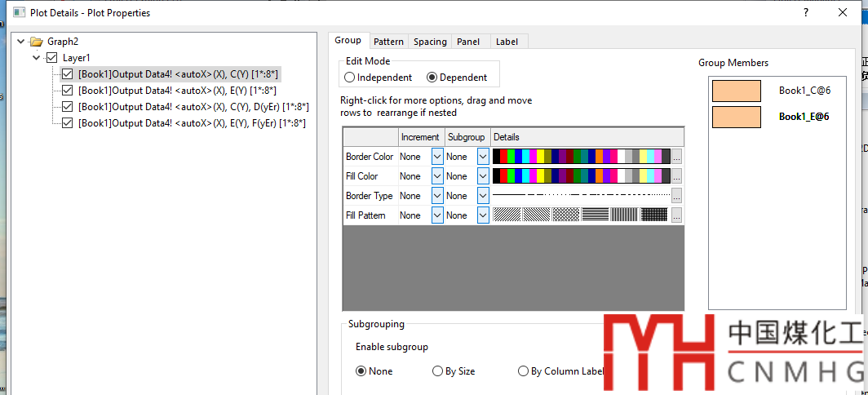
Task: Select By Size subgroup option
Action: tap(438, 371)
